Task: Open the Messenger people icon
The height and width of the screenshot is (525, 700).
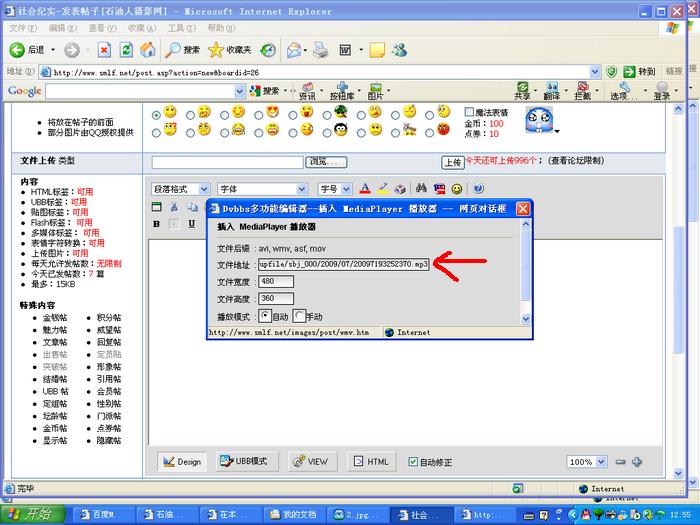Action: pyautogui.click(x=399, y=50)
